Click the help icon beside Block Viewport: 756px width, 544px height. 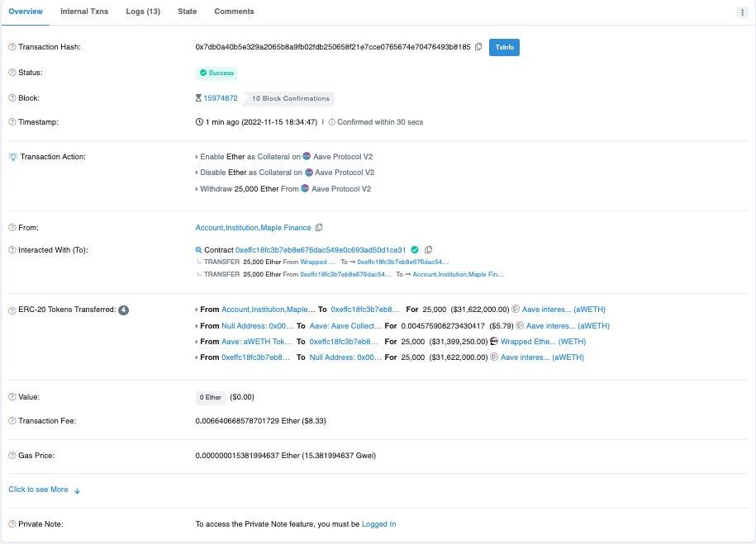12,98
